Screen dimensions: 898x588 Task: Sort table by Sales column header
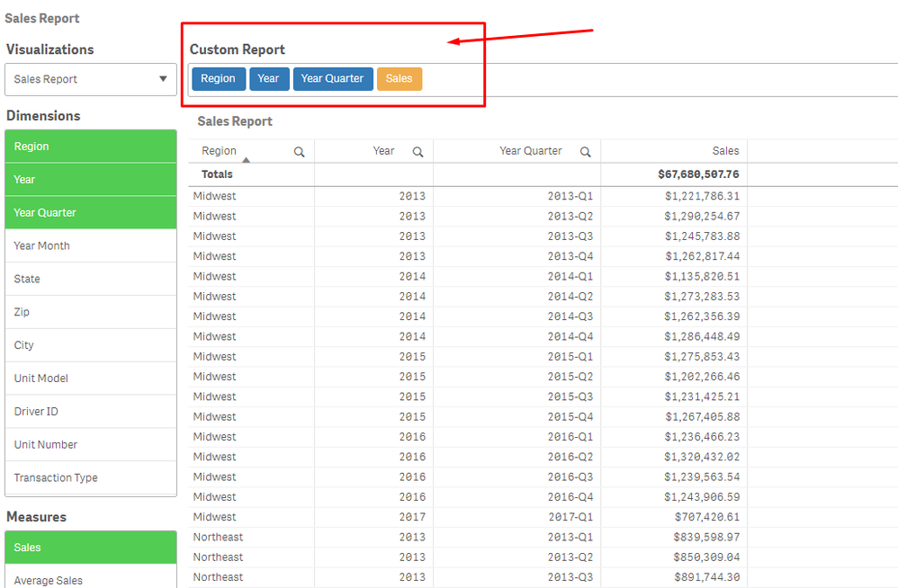pos(725,151)
